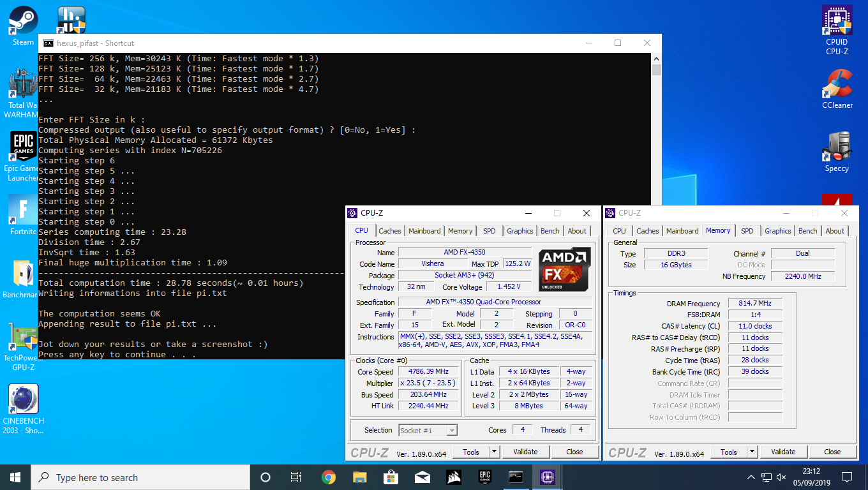Click the Core Speed value 4786.39 MHz
Image resolution: width=868 pixels, height=490 pixels.
click(430, 372)
